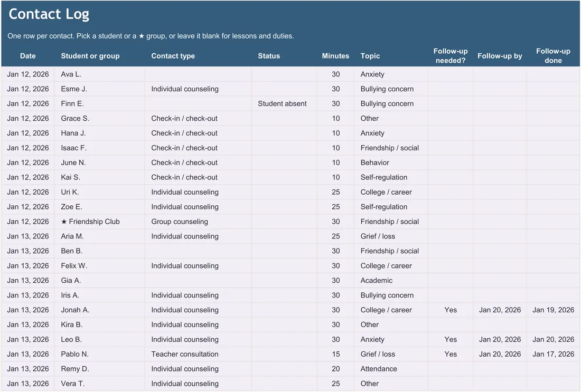Click the empty Contact type cell for Ava L.
581x392 pixels.
198,74
